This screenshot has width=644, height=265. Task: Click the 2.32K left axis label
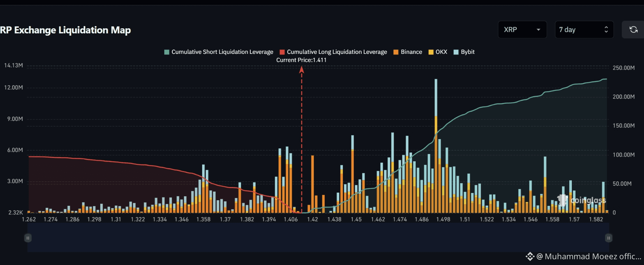click(16, 212)
